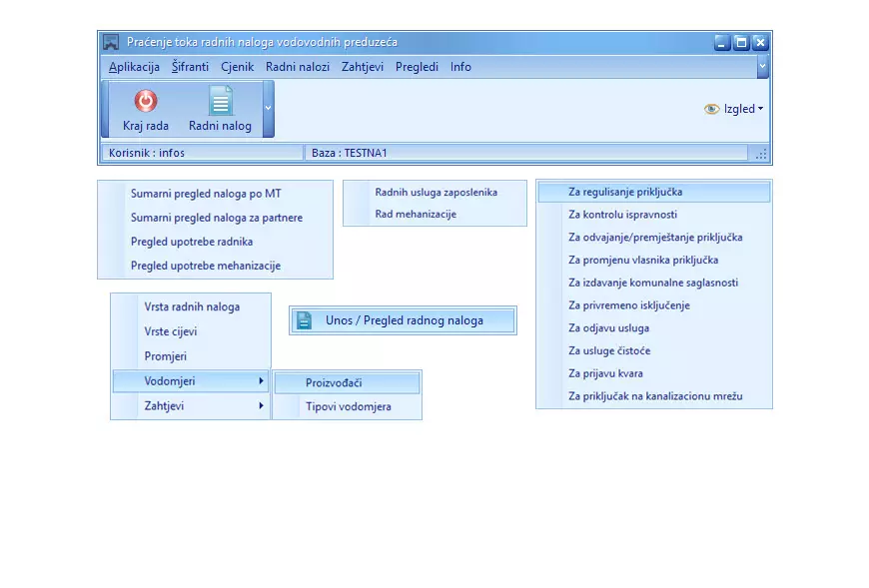This screenshot has height=588, width=869.
Task: Click the Unos / Pregled radnog naloga icon
Action: [x=305, y=320]
